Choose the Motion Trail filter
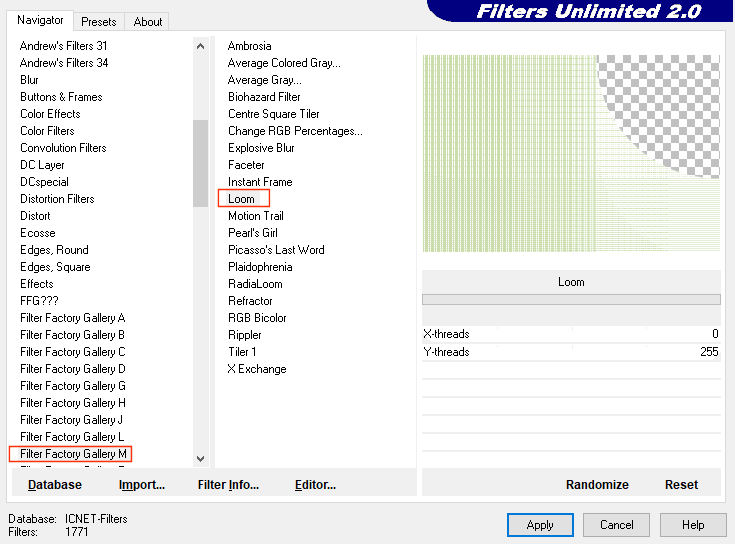The height and width of the screenshot is (544, 735). pos(256,216)
